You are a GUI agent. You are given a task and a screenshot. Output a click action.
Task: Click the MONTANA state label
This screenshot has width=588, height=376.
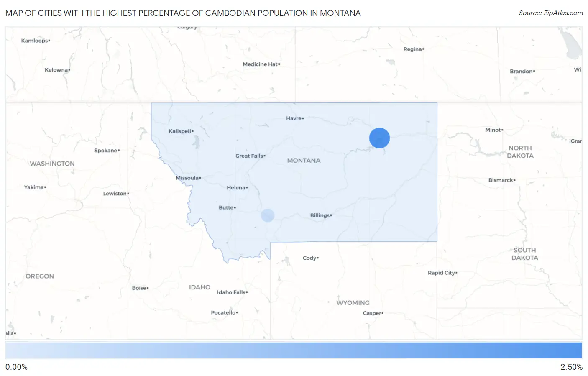pyautogui.click(x=304, y=161)
